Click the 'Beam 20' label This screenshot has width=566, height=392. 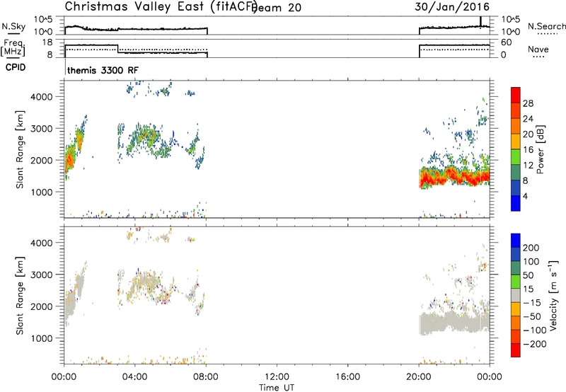277,8
